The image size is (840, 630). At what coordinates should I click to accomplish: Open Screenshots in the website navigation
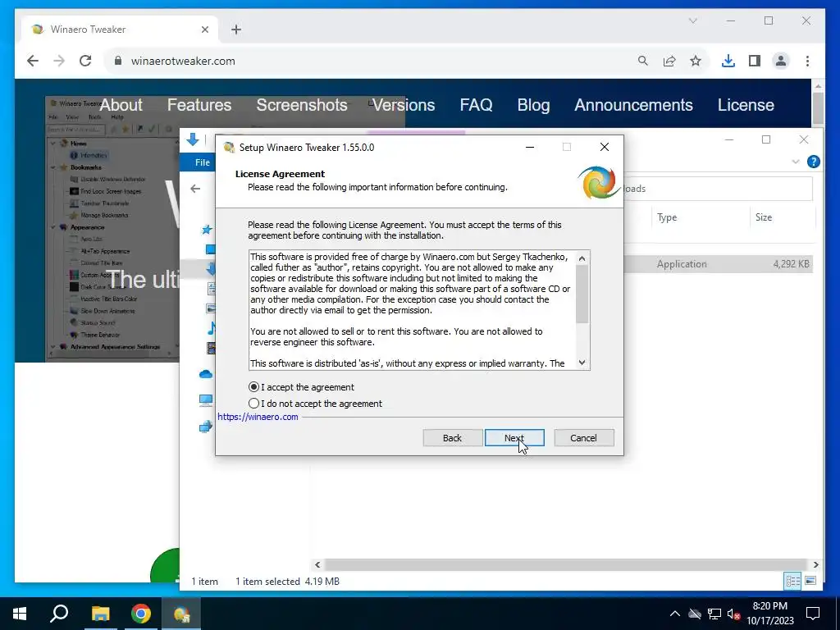pyautogui.click(x=302, y=105)
